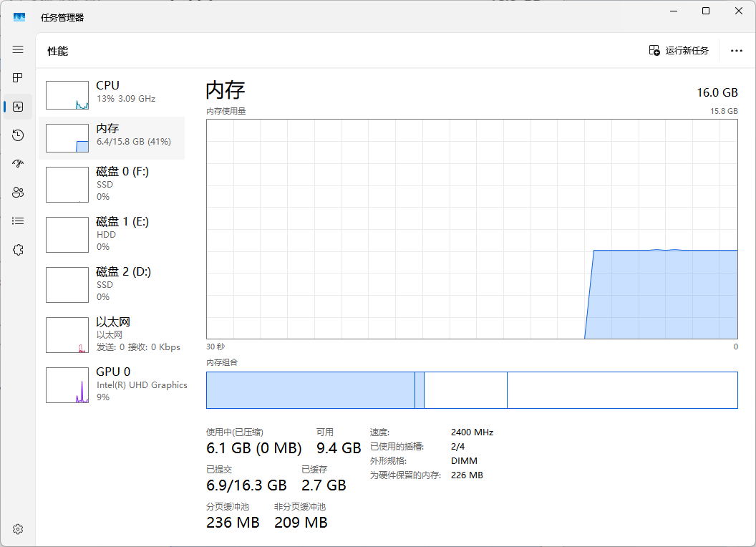The image size is (756, 547).
Task: Select the Performance page icon in sidebar
Action: (18, 107)
